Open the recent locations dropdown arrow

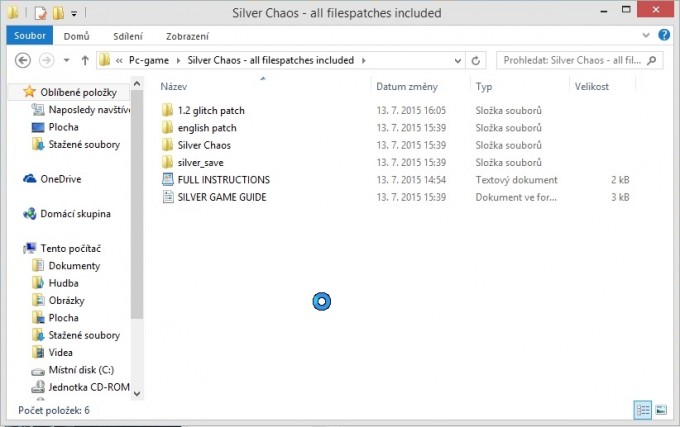pyautogui.click(x=66, y=60)
